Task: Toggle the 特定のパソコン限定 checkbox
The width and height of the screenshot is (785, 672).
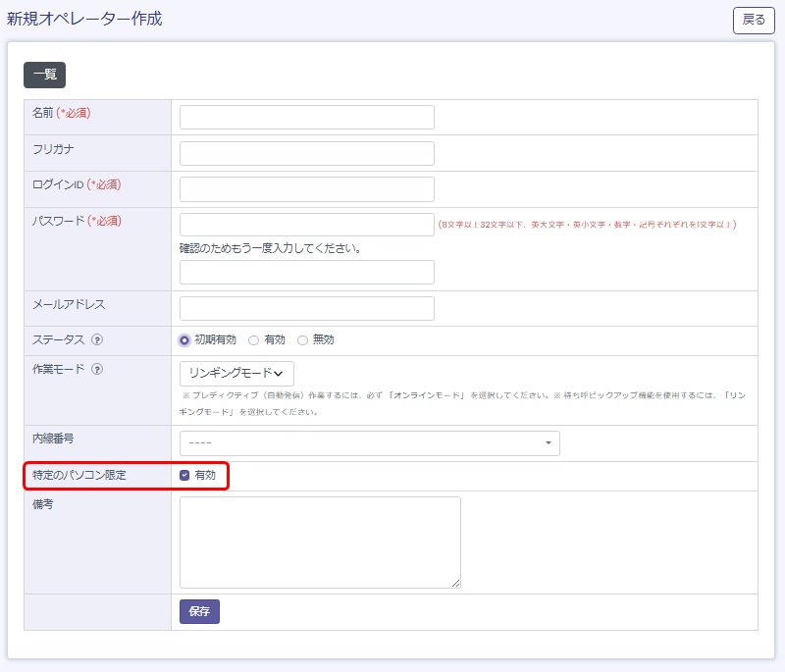Action: click(184, 476)
